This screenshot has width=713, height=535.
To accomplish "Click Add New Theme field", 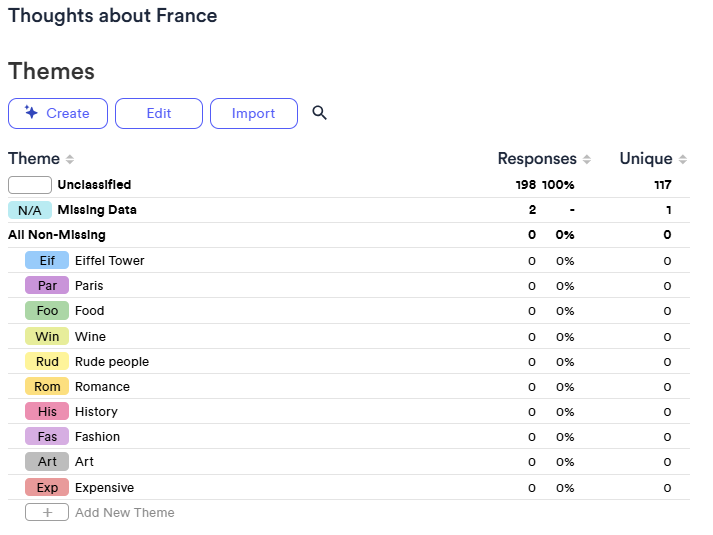I will click(x=125, y=512).
